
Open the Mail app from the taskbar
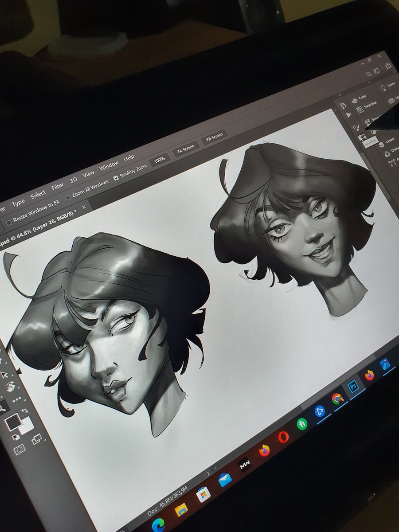(225, 480)
